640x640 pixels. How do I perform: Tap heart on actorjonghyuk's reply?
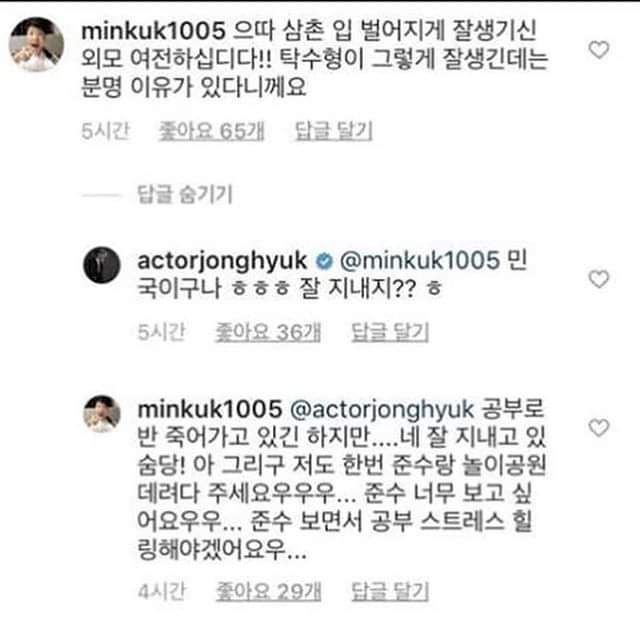pyautogui.click(x=599, y=279)
